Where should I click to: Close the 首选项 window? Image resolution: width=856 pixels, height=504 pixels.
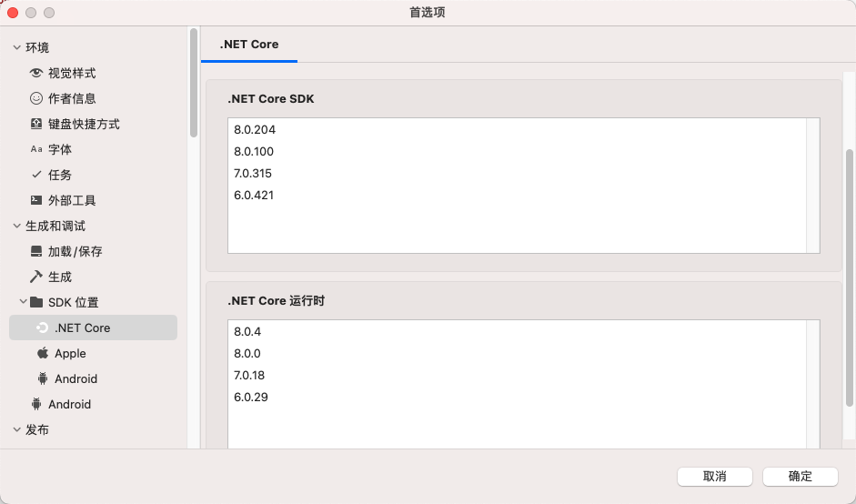[x=13, y=13]
